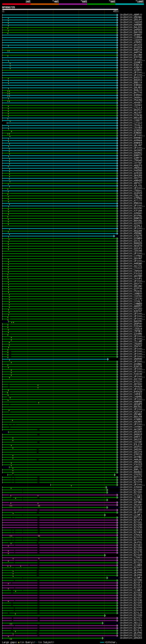Select the UniRef100_P90829 label
The height and width of the screenshot is (644, 146).
[131, 387]
